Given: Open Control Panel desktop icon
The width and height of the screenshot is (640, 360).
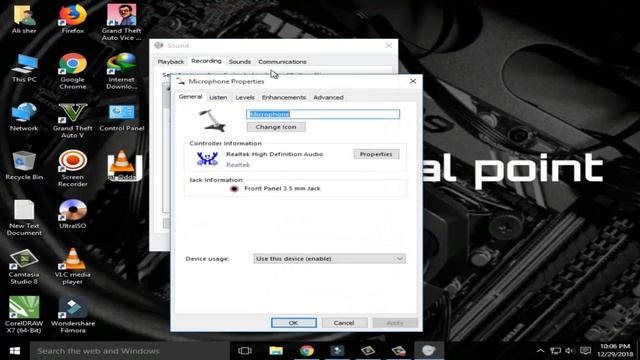Looking at the screenshot, I should (122, 117).
